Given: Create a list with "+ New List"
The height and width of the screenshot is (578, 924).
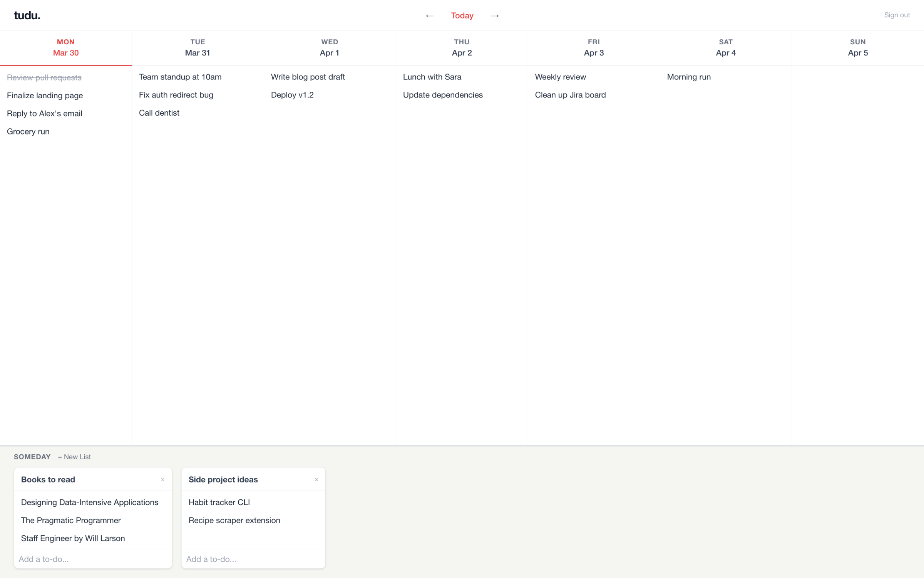Looking at the screenshot, I should pyautogui.click(x=74, y=457).
